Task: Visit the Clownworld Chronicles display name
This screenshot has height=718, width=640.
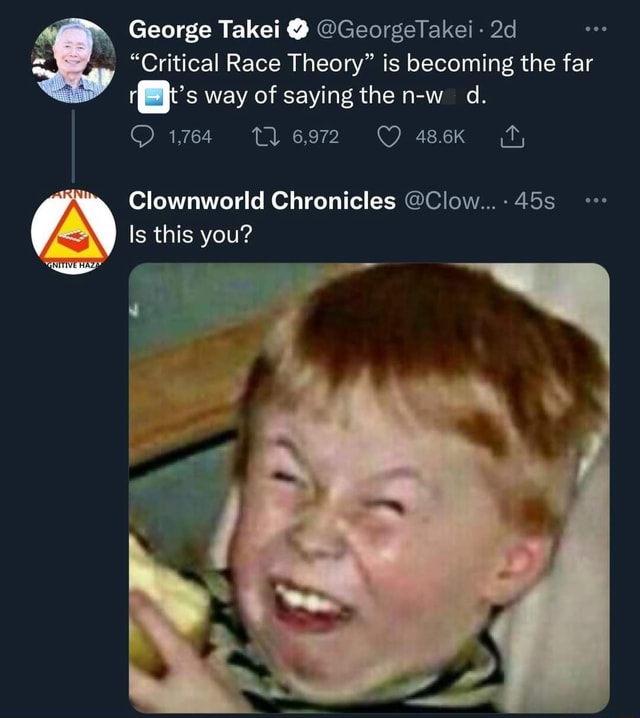Action: pos(262,201)
